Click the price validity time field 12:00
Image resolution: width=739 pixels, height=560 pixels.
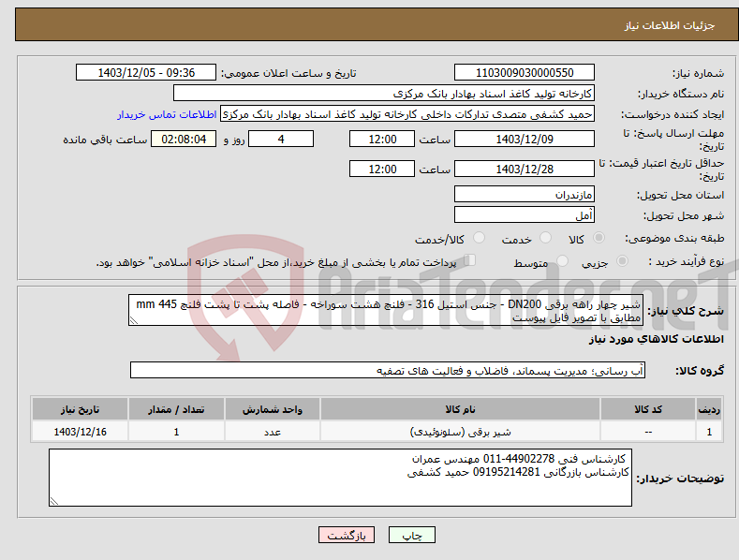pyautogui.click(x=382, y=169)
